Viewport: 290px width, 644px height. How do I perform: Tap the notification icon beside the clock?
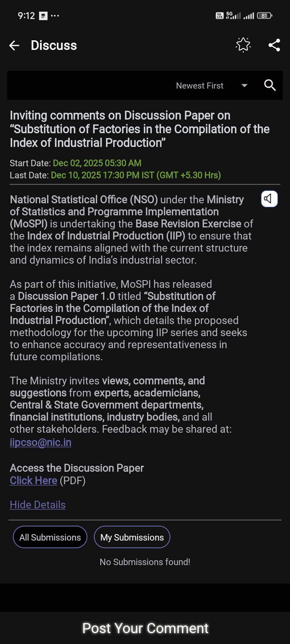43,16
